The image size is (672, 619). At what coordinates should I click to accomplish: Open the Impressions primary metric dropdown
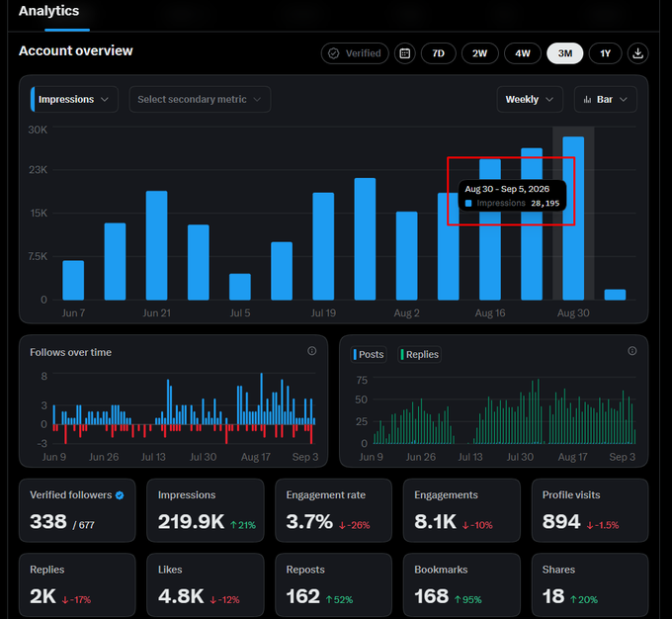click(74, 100)
